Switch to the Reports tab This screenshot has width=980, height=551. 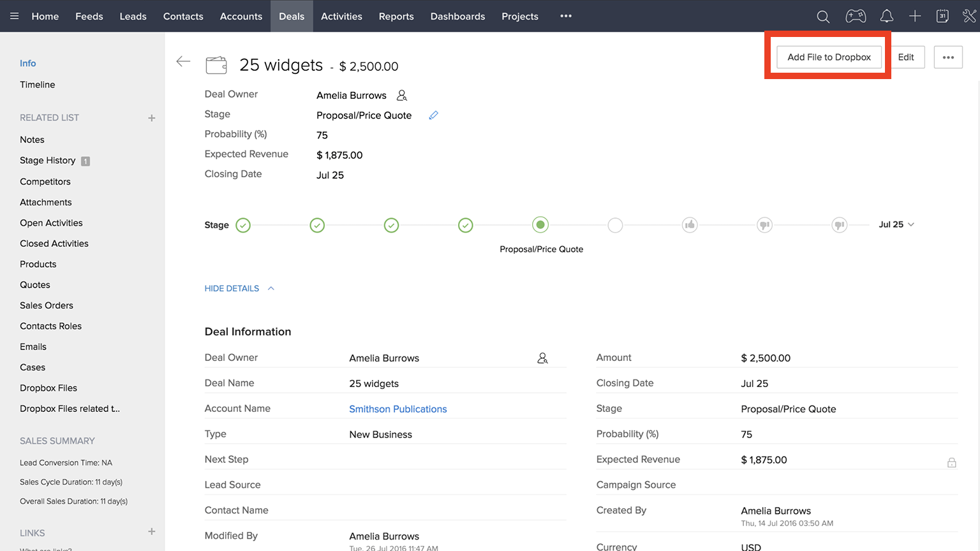396,17
